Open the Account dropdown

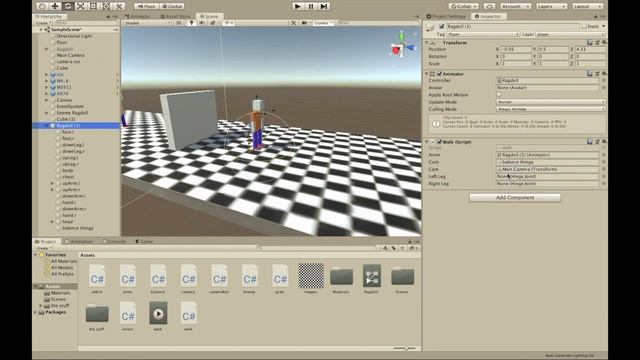coord(516,6)
